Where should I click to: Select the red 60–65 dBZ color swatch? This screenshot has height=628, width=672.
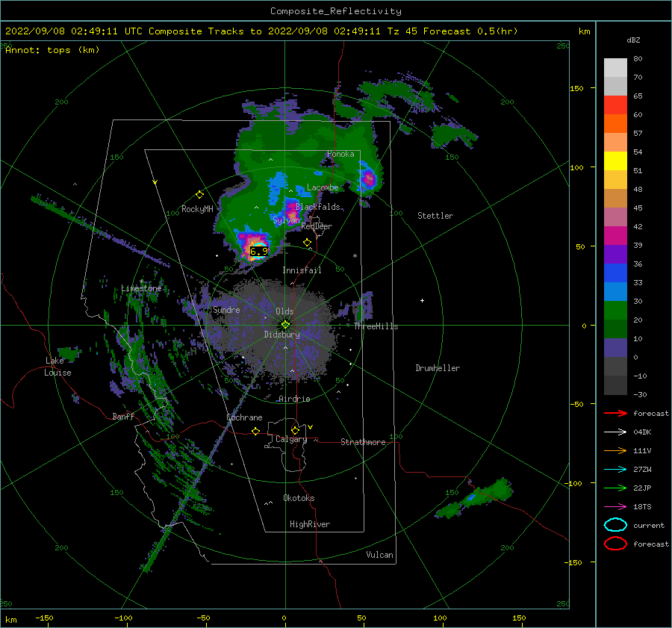tap(615, 105)
